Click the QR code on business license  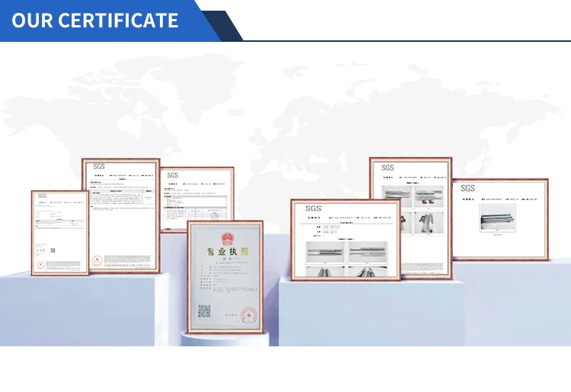click(x=204, y=311)
